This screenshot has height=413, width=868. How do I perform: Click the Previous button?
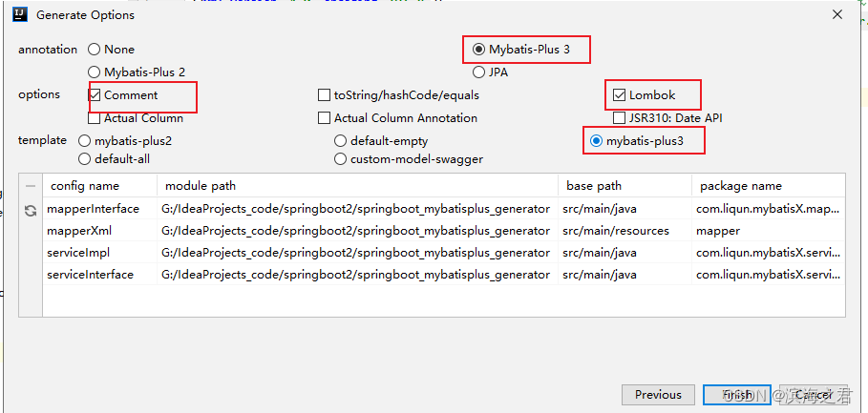[658, 395]
